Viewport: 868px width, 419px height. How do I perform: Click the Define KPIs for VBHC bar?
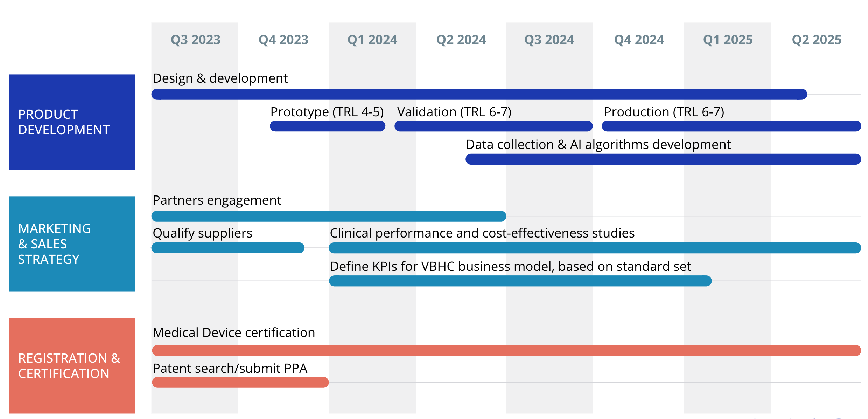(520, 281)
